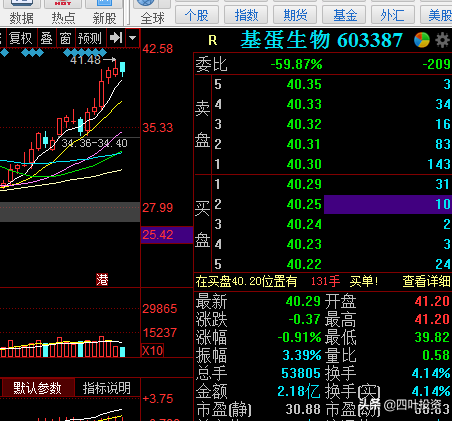Open the pie chart icon beside 603387
Viewport: 452px width, 421px height.
click(x=422, y=40)
